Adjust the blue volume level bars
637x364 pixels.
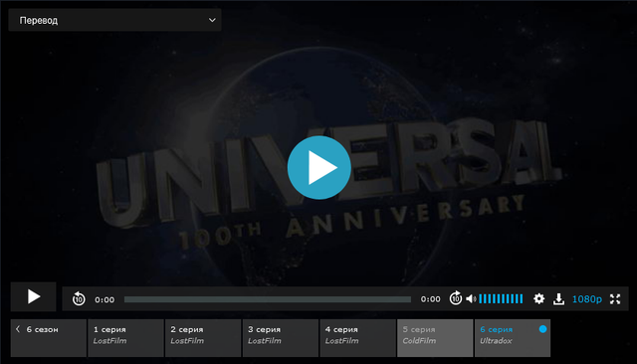pos(501,299)
